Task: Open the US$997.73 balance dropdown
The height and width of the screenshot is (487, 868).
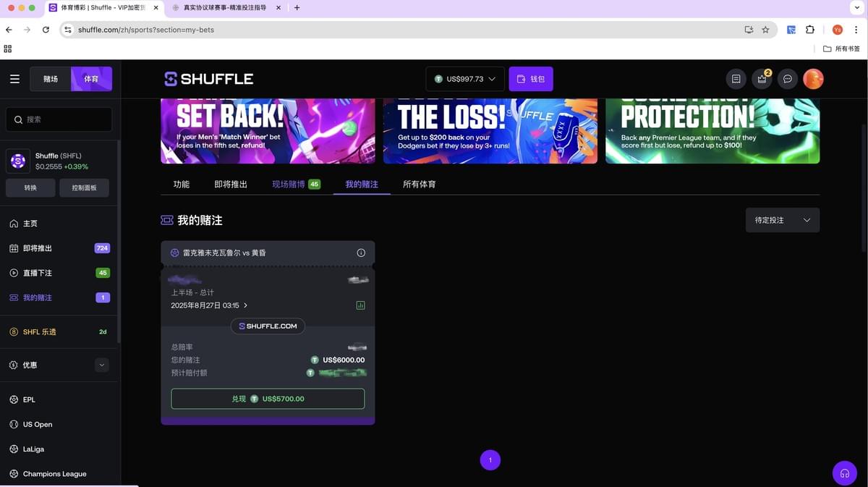Action: 465,79
